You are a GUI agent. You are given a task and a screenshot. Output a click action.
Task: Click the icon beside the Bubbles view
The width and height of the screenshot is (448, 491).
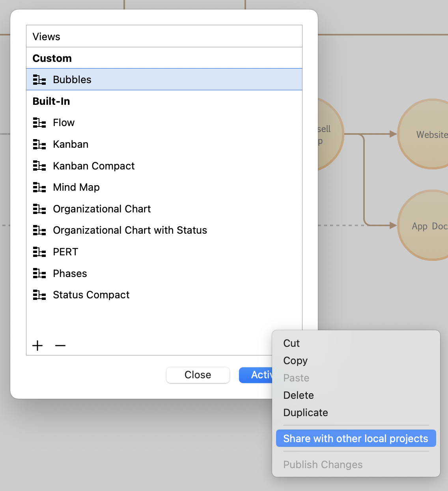pos(39,80)
